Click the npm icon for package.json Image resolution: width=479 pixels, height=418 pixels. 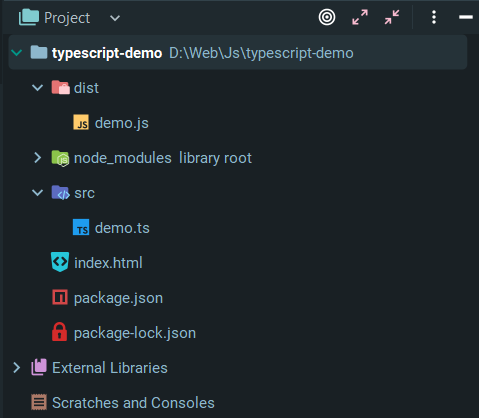[60, 297]
